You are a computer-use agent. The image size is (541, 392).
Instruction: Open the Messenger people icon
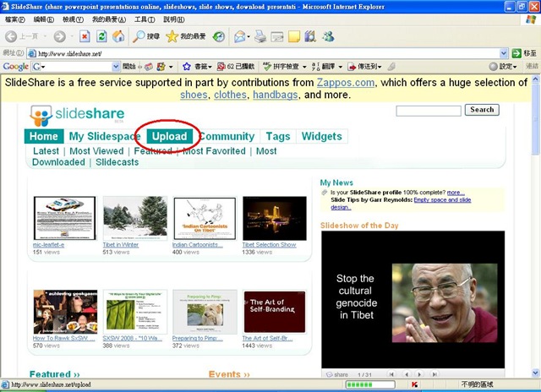328,36
